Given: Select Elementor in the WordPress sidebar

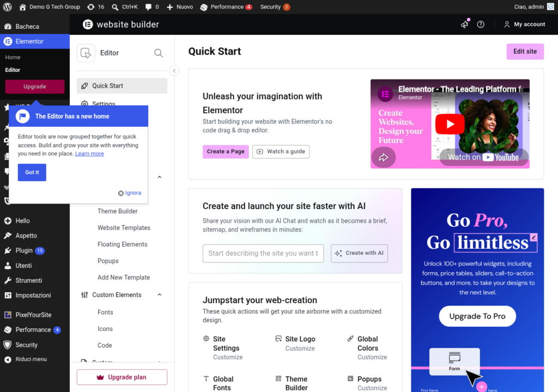Looking at the screenshot, I should [35, 41].
